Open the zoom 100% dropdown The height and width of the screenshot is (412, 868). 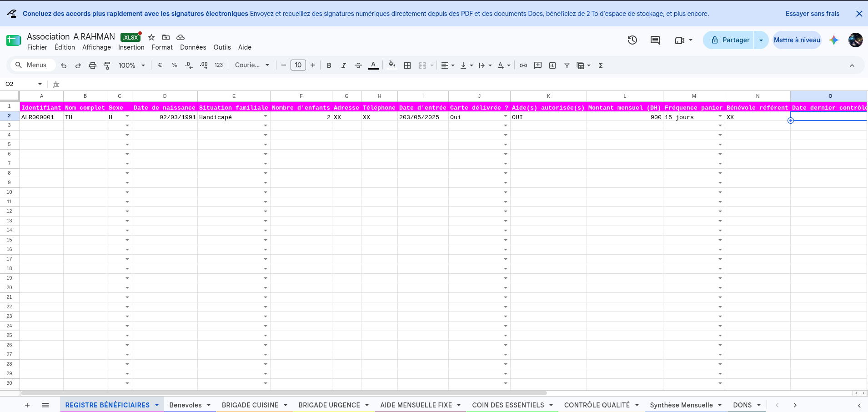(x=131, y=65)
